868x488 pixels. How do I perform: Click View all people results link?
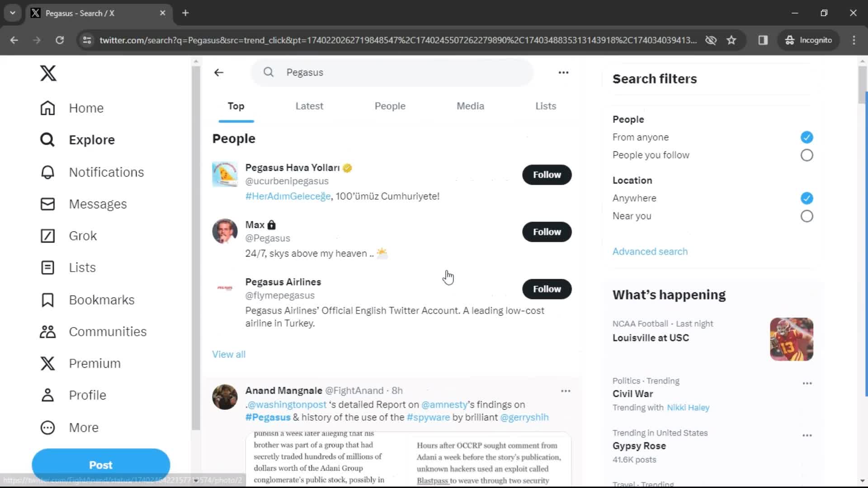click(228, 354)
